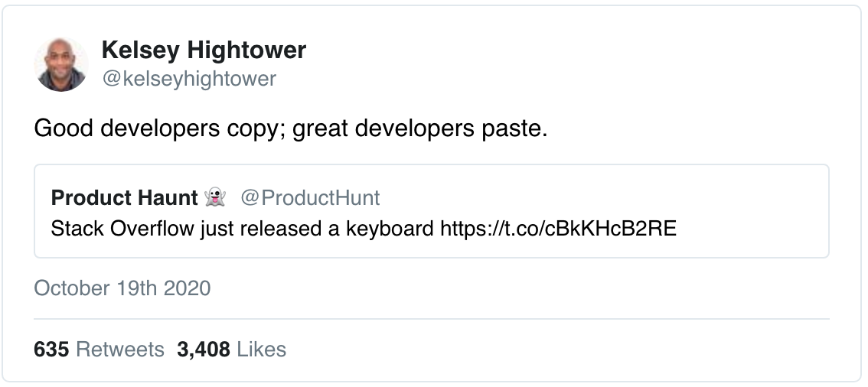This screenshot has height=387, width=868.
Task: Open the Product Haunt account name
Action: 124,198
